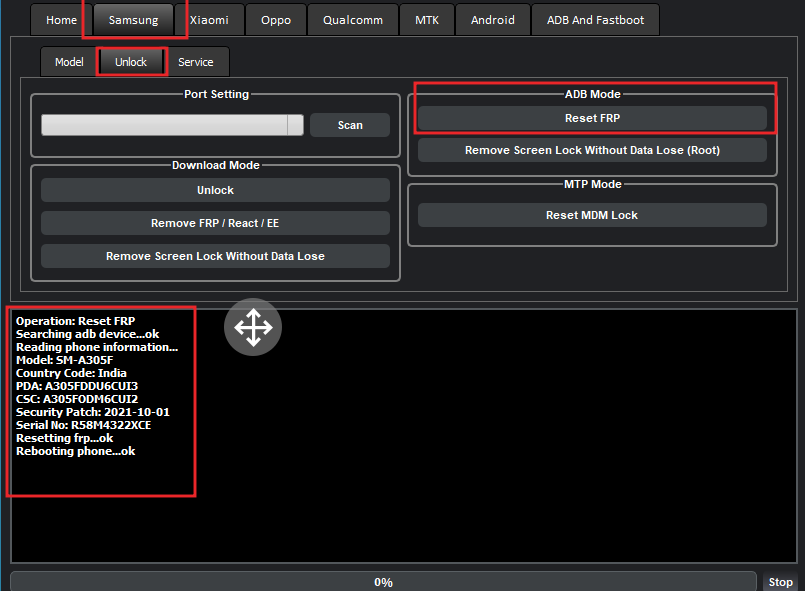Click Unlock in Download Mode
The height and width of the screenshot is (591, 805).
click(215, 190)
